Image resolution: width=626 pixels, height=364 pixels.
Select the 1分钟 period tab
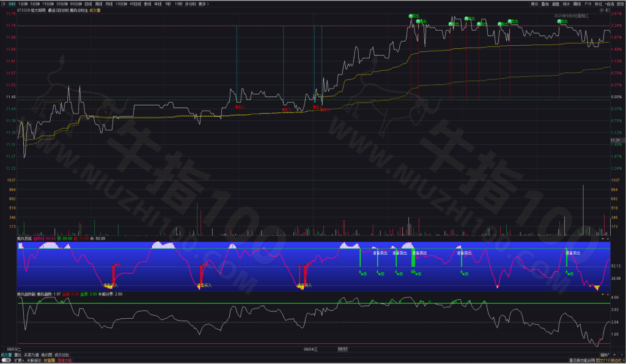pos(23,4)
